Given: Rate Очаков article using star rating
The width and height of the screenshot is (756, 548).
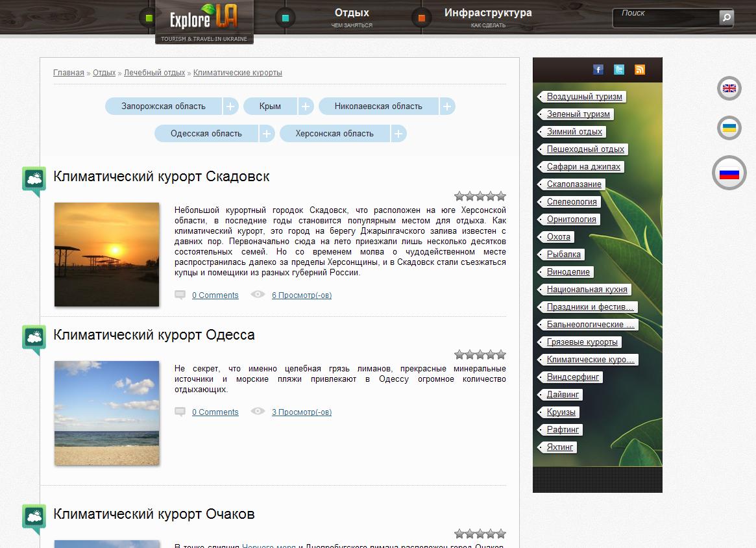Looking at the screenshot, I should pyautogui.click(x=480, y=534).
